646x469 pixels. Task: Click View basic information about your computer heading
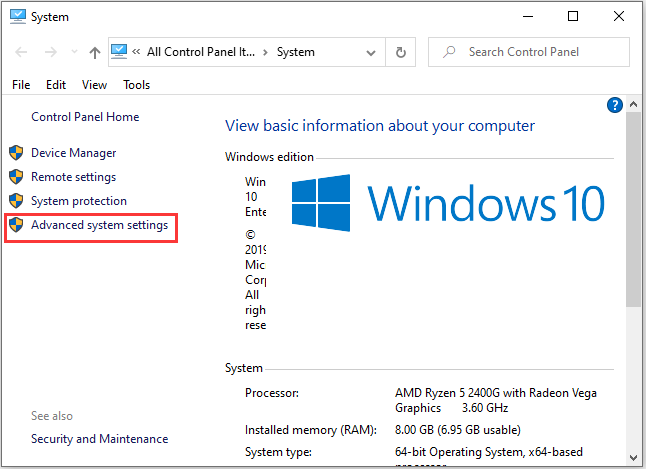pyautogui.click(x=379, y=126)
